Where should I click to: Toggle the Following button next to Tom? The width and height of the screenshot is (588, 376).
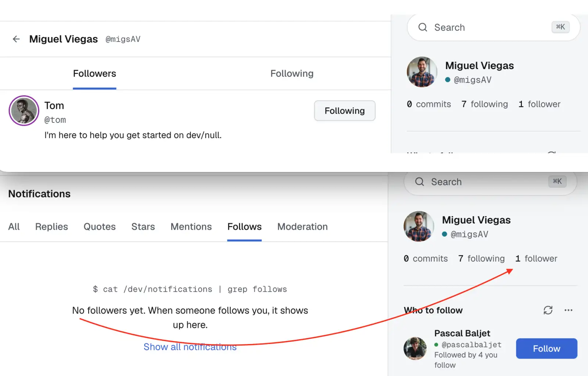[345, 111]
